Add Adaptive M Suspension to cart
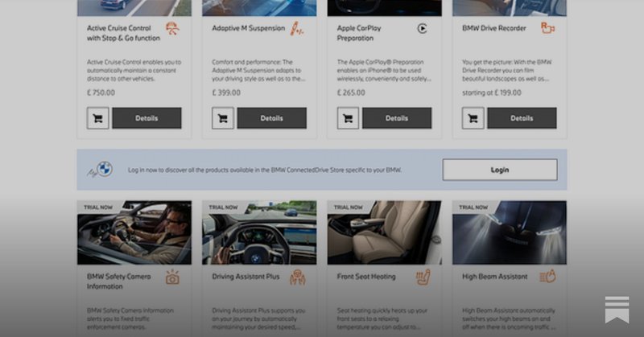Screen dimensions: 644x337 click(223, 118)
